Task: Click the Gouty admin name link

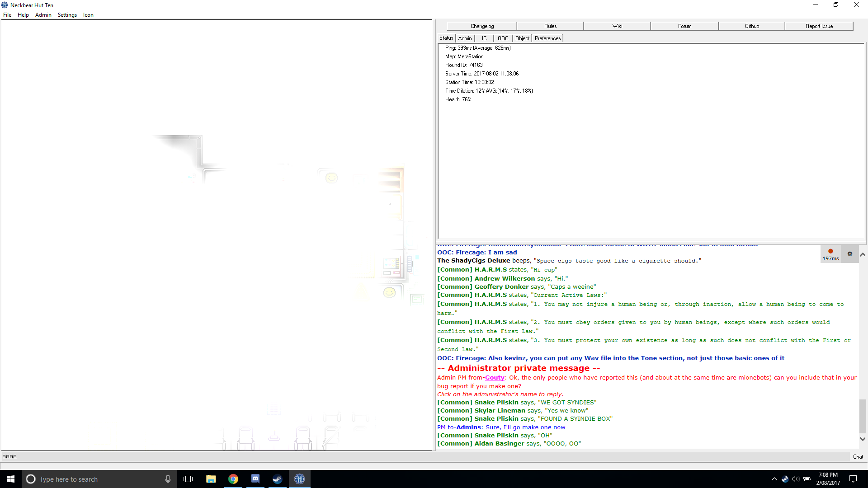Action: click(x=495, y=378)
